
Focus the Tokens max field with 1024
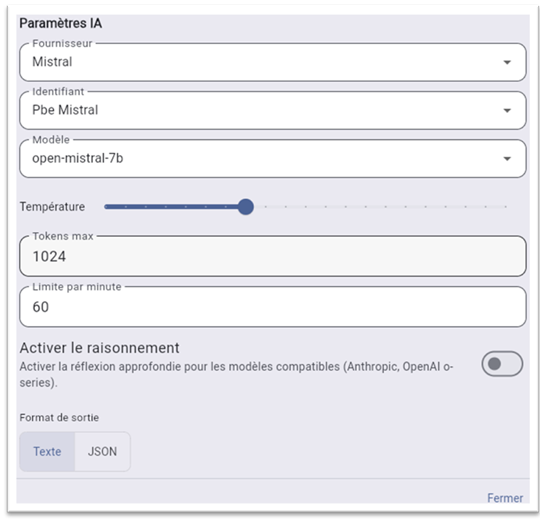click(273, 256)
